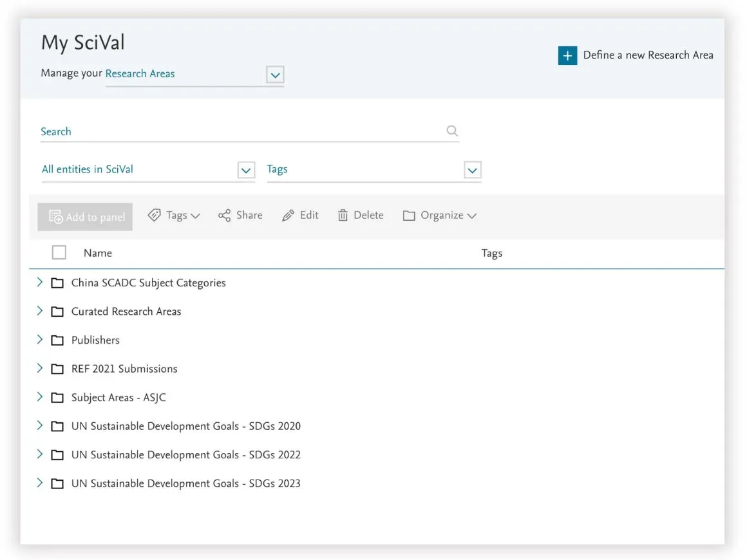Expand the REF 2021 Submissions folder
Image resolution: width=747 pixels, height=560 pixels.
39,368
